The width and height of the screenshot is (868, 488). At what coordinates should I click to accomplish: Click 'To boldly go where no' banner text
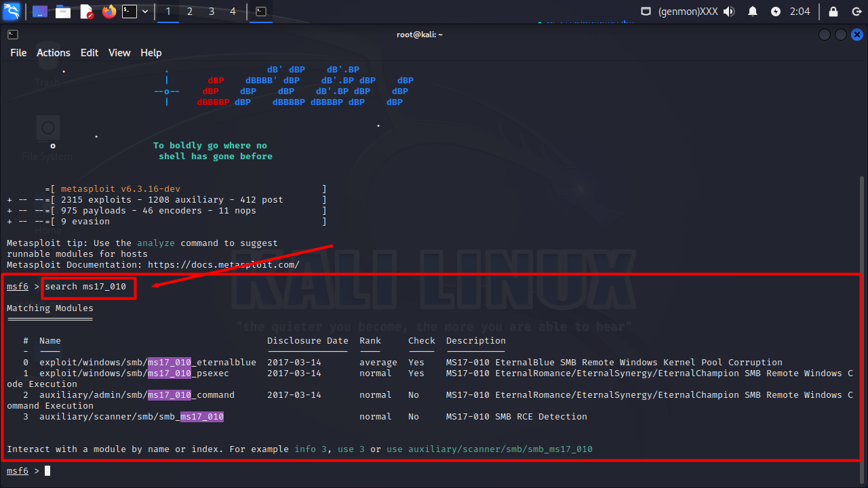coord(210,146)
